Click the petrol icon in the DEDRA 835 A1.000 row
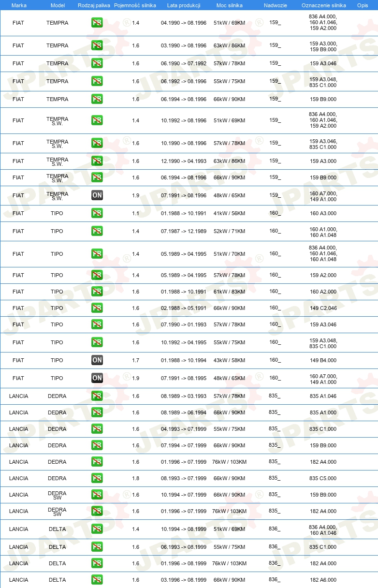This screenshot has width=378, height=588. click(x=97, y=412)
